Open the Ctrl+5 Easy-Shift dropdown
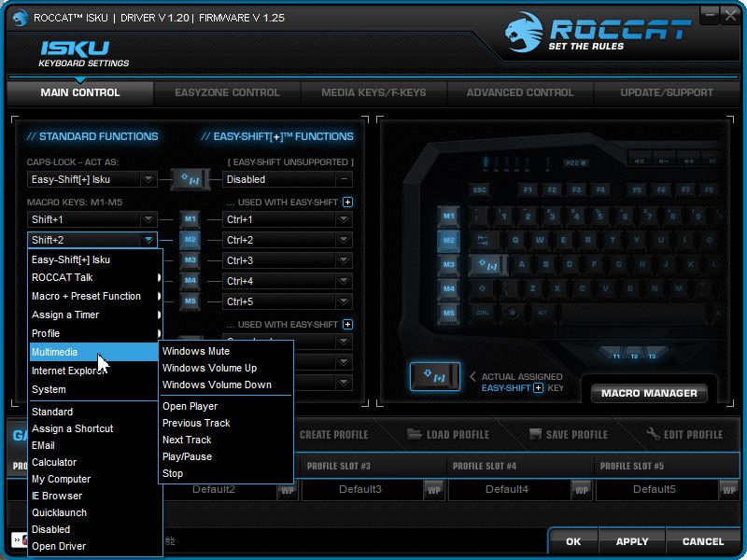Image resolution: width=747 pixels, height=560 pixels. click(x=344, y=301)
